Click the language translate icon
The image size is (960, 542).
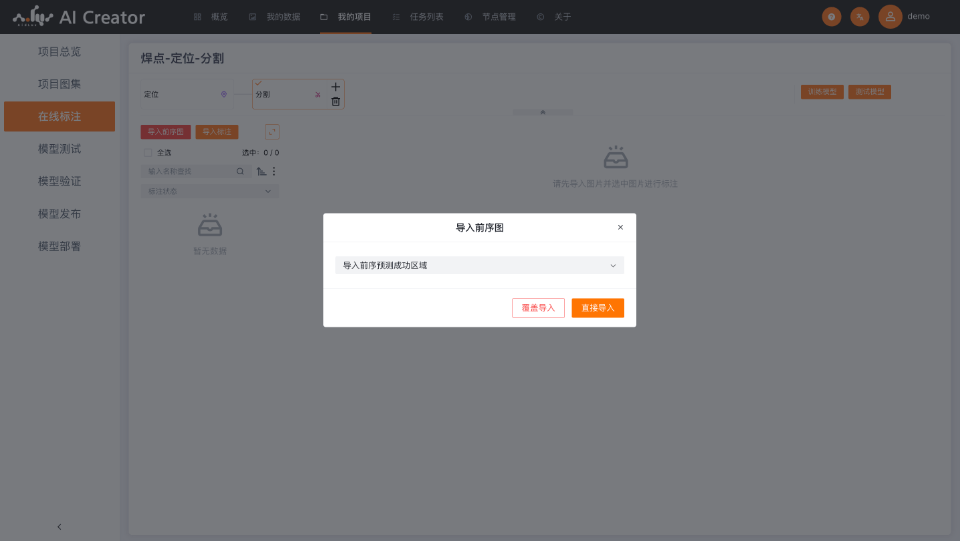click(x=859, y=17)
